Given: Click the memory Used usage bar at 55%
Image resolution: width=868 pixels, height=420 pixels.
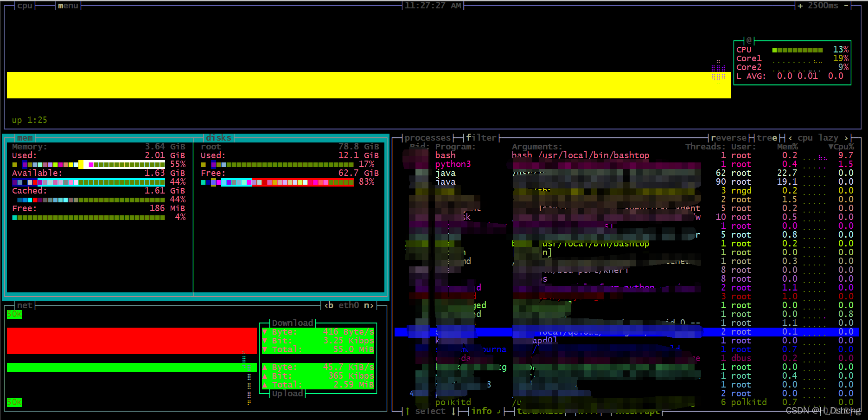Looking at the screenshot, I should pos(89,164).
